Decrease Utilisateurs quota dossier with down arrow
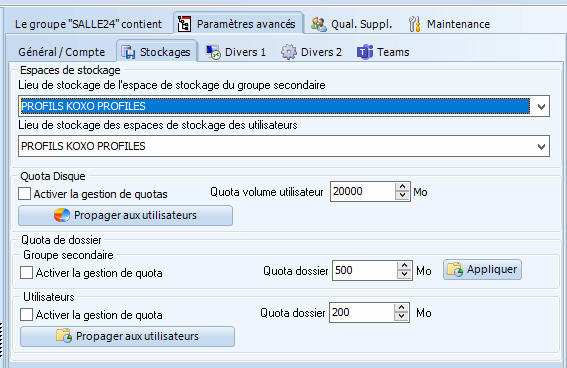 pyautogui.click(x=401, y=317)
